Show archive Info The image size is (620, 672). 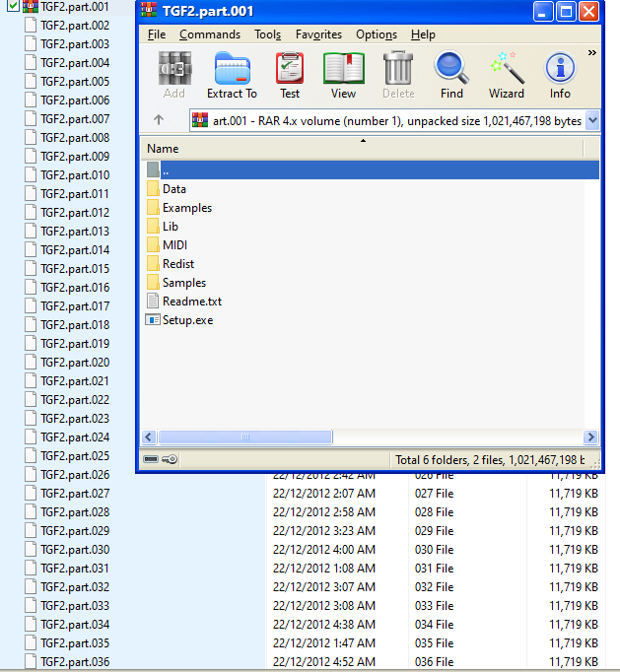click(560, 75)
